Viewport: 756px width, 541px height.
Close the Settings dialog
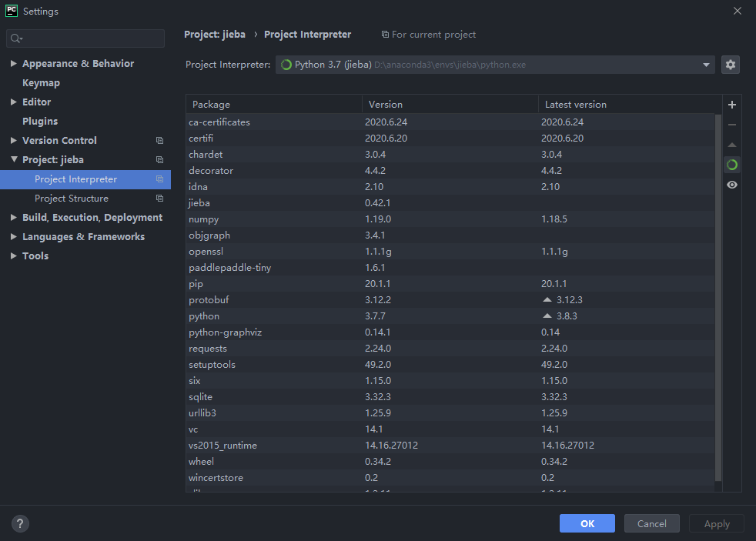click(x=738, y=11)
